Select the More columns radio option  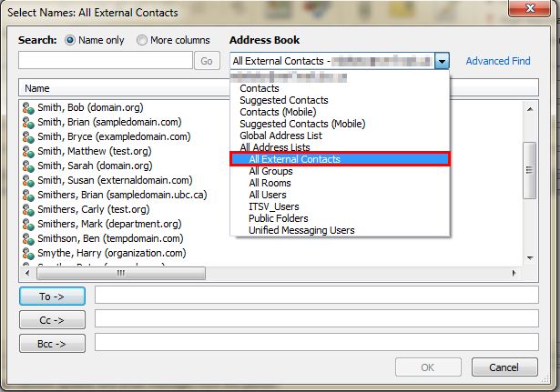[x=142, y=41]
